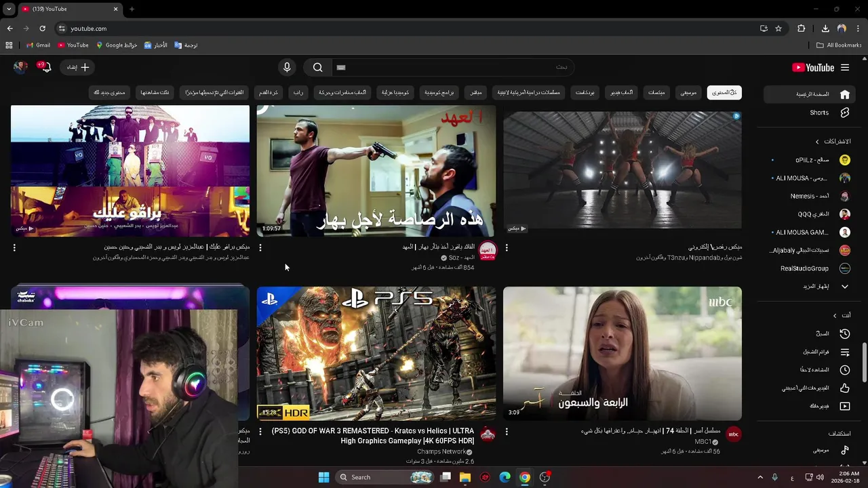Viewport: 868px width, 488px height.
Task: Click the keyboard icon in search box
Action: [341, 67]
